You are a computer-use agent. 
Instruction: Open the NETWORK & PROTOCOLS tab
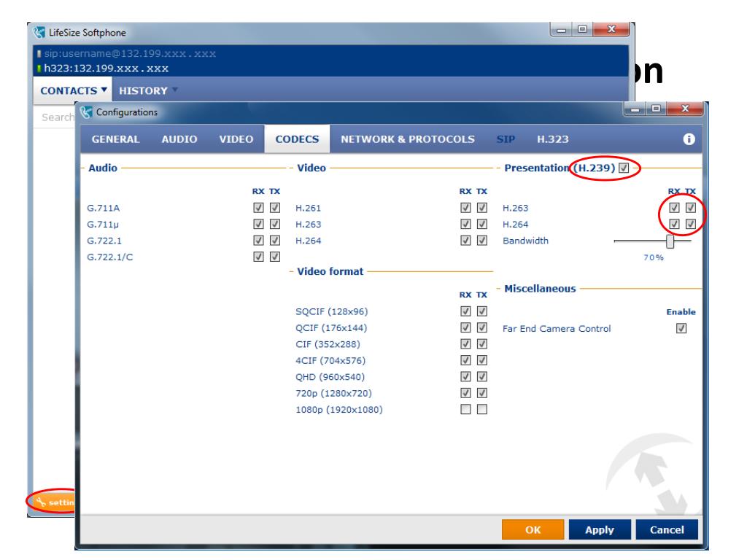point(407,139)
